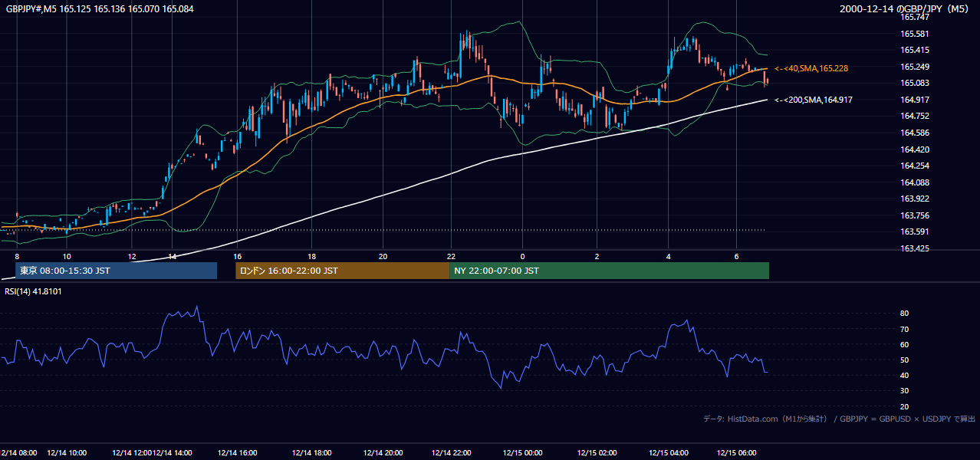Click hour label 18 on price chart time axis
The height and width of the screenshot is (460, 980).
pos(312,256)
